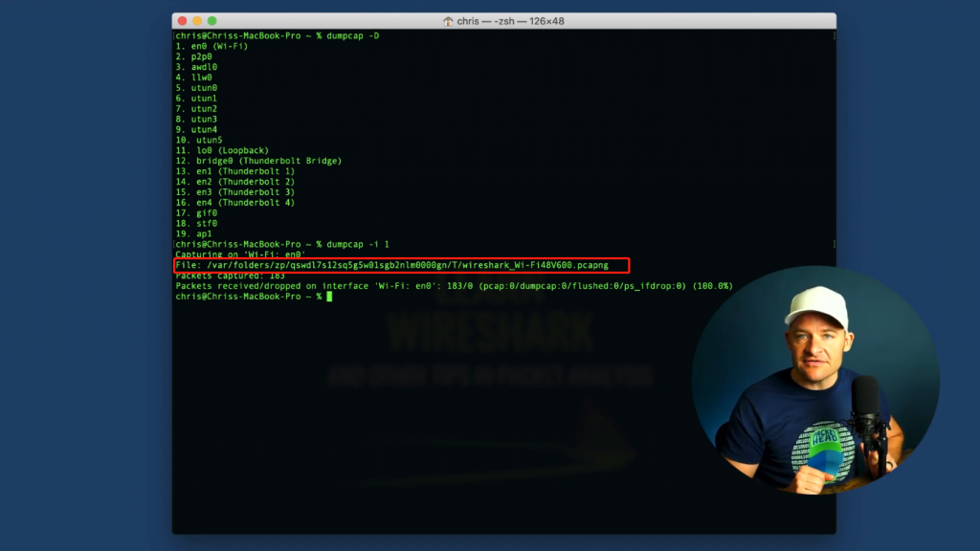980x551 pixels.
Task: Click the 'Packets received/dropped on interface' line
Action: (455, 286)
